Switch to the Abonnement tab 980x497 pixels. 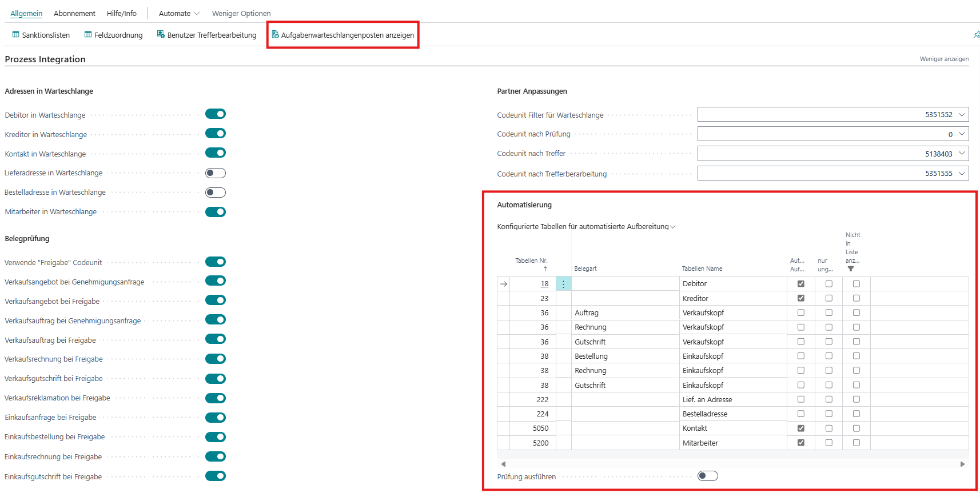click(74, 13)
